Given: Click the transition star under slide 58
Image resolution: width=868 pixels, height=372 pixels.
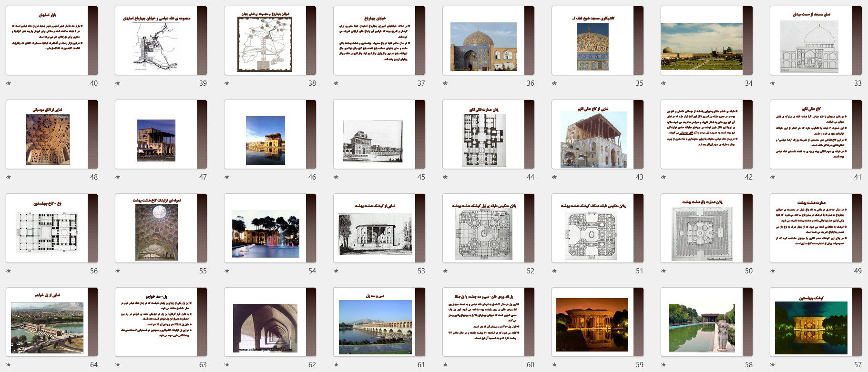Looking at the screenshot, I should (x=664, y=365).
